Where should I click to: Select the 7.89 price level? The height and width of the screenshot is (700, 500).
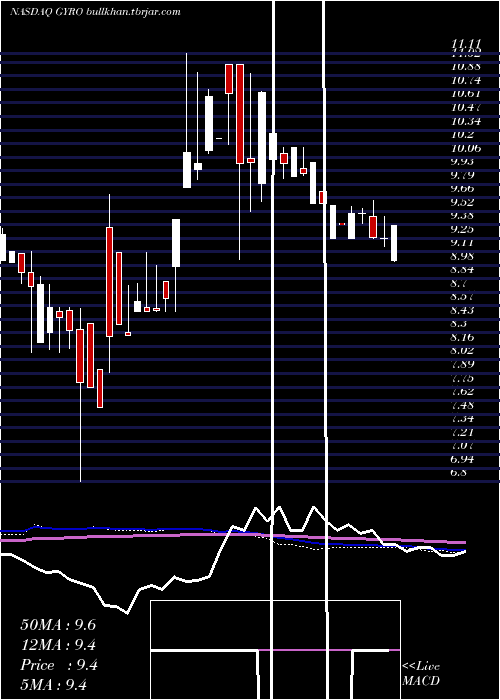(462, 364)
